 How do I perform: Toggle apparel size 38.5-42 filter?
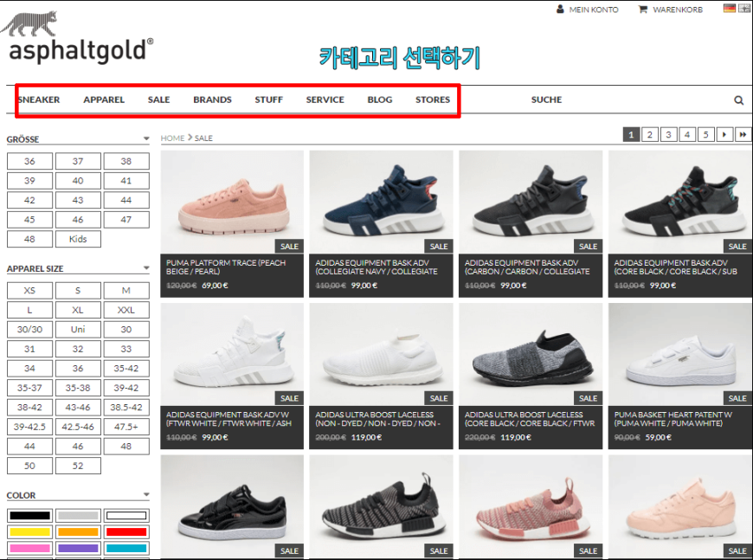click(126, 408)
